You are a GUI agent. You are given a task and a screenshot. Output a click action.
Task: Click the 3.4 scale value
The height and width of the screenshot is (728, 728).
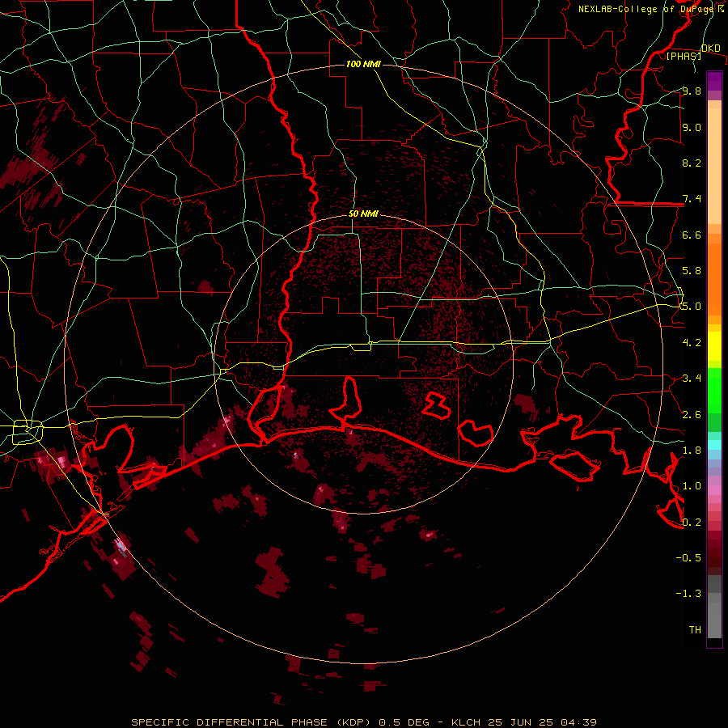[692, 379]
